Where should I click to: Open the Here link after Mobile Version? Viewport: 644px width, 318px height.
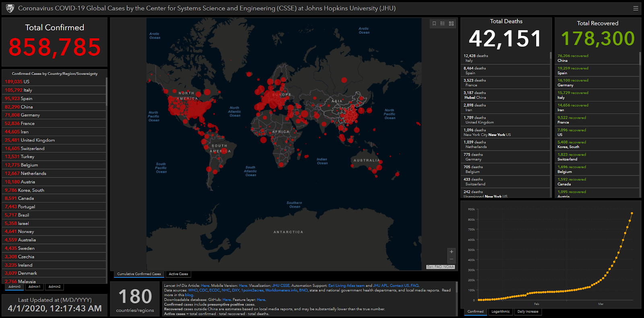(x=243, y=285)
